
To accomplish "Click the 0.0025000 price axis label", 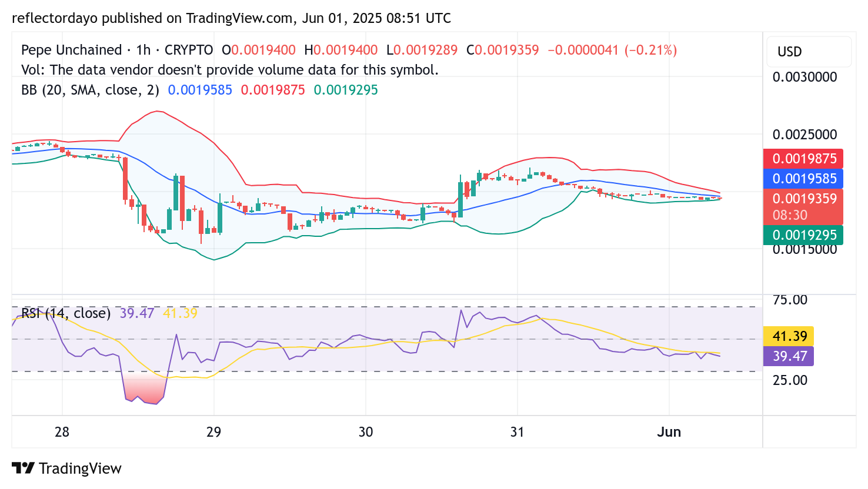I will (804, 135).
